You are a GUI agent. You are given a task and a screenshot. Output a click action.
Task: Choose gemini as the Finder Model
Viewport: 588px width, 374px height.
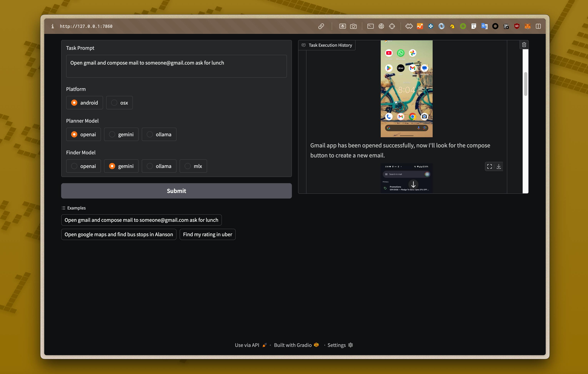pyautogui.click(x=121, y=166)
